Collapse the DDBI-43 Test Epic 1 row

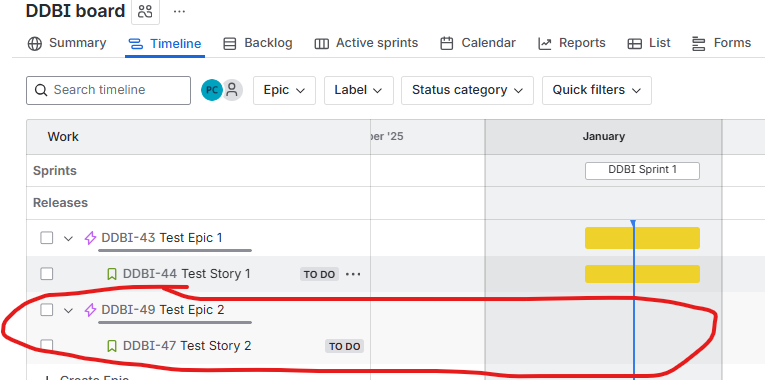[x=68, y=239]
